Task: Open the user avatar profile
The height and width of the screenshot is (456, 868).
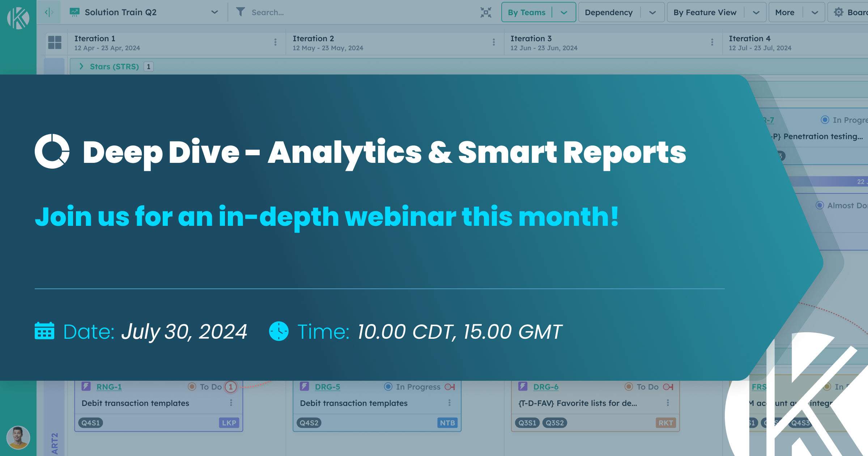Action: (x=18, y=438)
